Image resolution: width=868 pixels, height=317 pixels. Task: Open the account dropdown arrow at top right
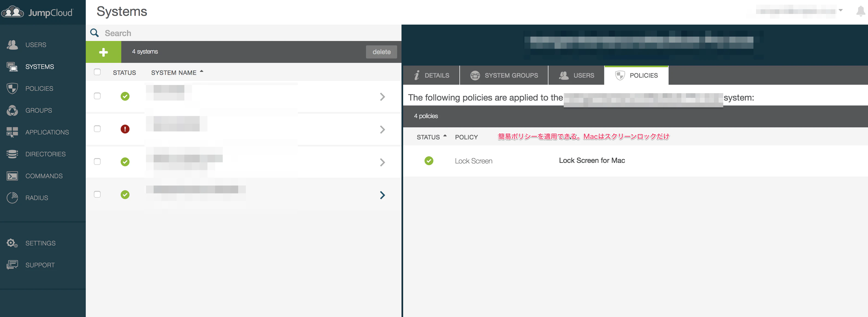click(841, 10)
